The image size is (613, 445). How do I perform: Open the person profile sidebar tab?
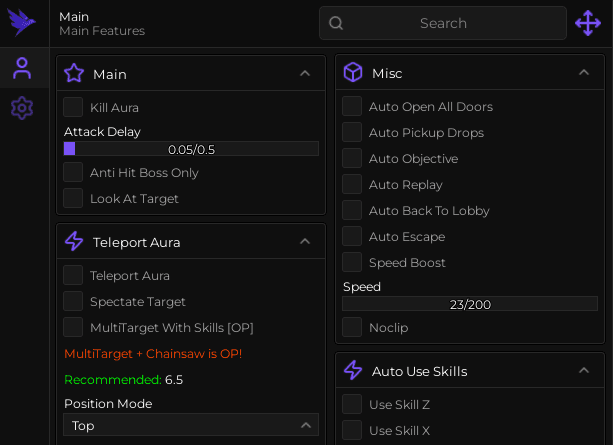22,68
